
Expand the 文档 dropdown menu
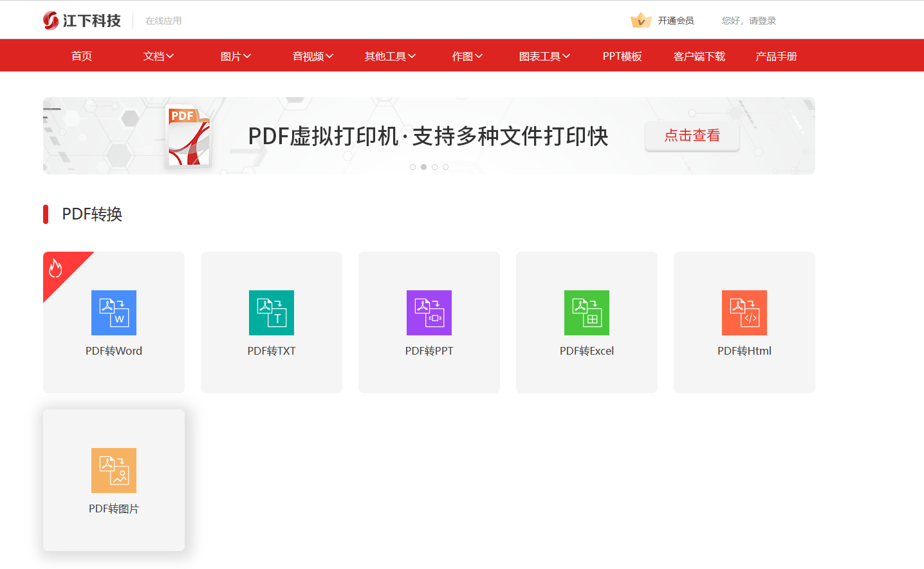coord(158,56)
